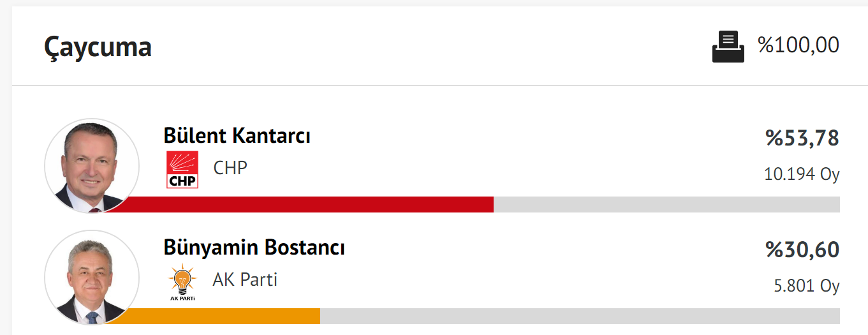The height and width of the screenshot is (335, 868).
Task: Click the orange AK Parti vote bar
Action: [x=212, y=316]
